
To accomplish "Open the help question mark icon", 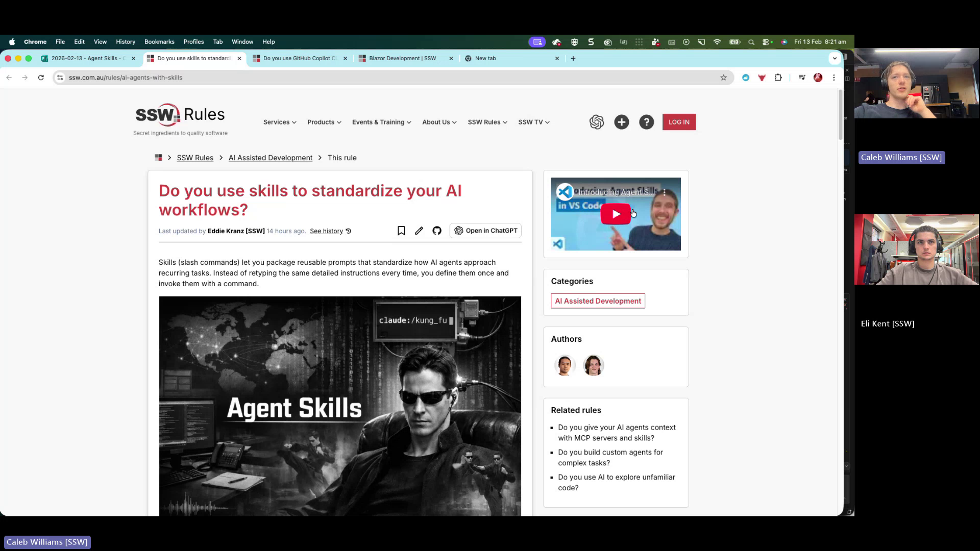I will point(647,122).
